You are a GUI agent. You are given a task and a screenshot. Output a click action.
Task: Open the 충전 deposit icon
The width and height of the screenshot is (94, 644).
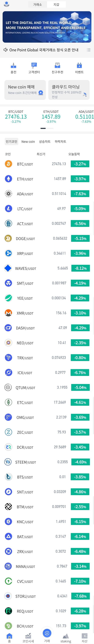[x=14, y=66]
